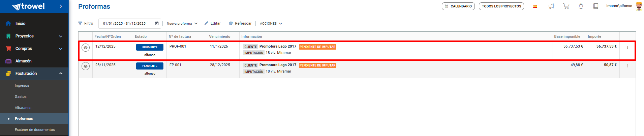
Task: Expand the Nueva proforma dropdown
Action: 182,24
